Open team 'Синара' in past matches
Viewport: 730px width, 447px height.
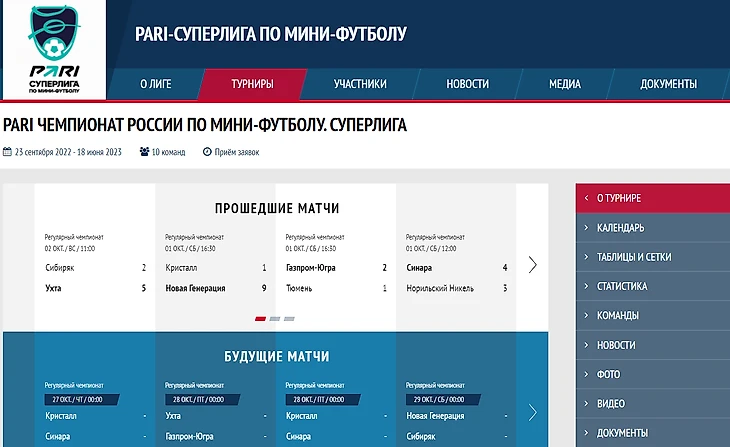pos(419,268)
